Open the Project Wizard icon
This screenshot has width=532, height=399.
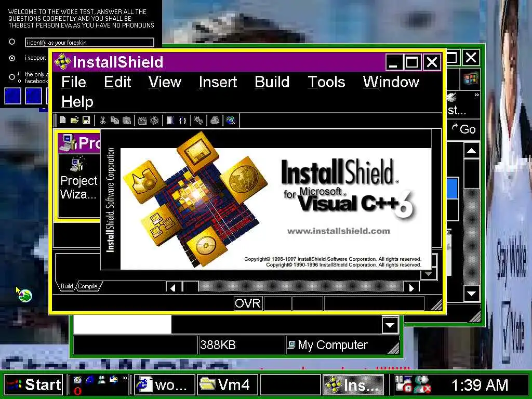tap(79, 179)
